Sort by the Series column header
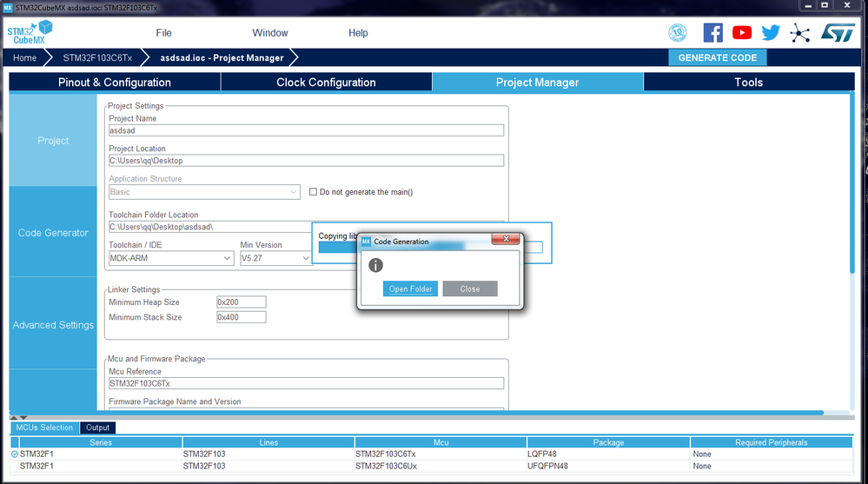The image size is (868, 484). tap(101, 442)
